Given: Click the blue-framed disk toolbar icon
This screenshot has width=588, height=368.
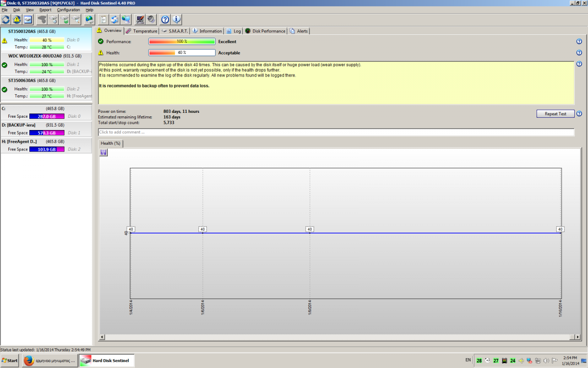Looking at the screenshot, I should coord(28,20).
